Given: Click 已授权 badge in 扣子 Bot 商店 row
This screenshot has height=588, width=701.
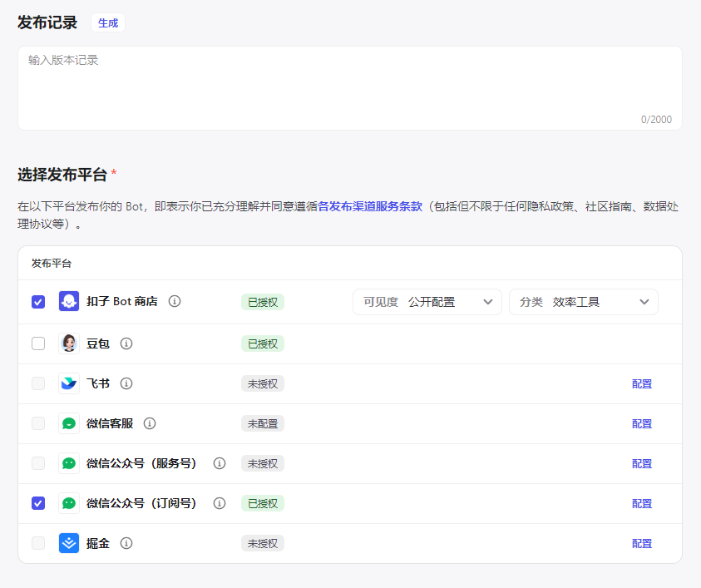Looking at the screenshot, I should [263, 302].
